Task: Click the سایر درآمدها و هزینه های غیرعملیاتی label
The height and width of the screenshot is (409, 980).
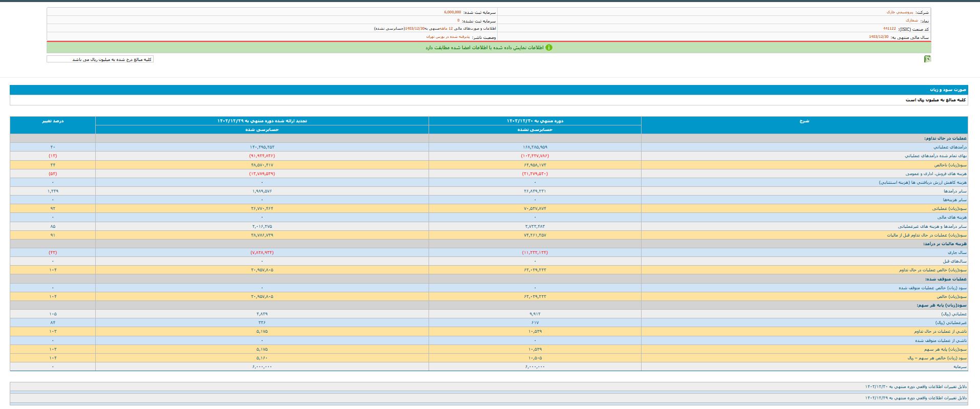Action: [x=932, y=226]
